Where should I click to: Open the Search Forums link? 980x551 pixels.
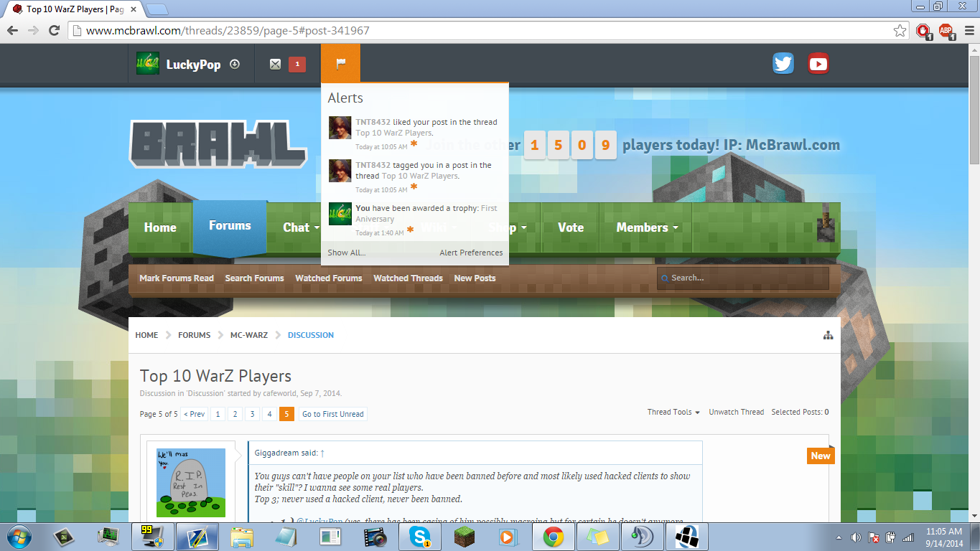tap(254, 278)
